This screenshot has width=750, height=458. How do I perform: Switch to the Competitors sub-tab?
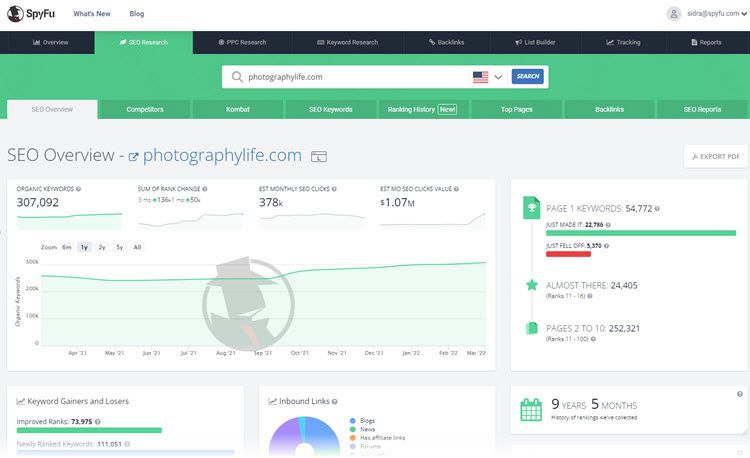(x=145, y=109)
